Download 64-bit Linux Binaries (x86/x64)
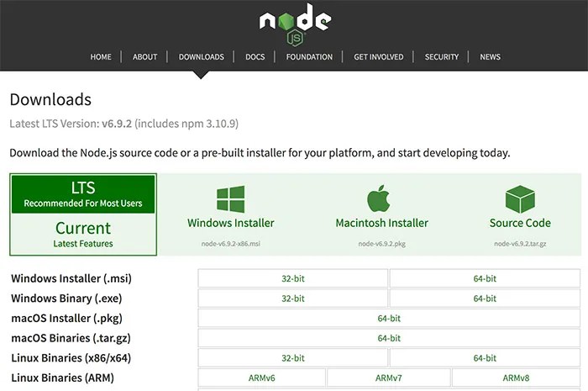The width and height of the screenshot is (588, 391). click(x=485, y=358)
